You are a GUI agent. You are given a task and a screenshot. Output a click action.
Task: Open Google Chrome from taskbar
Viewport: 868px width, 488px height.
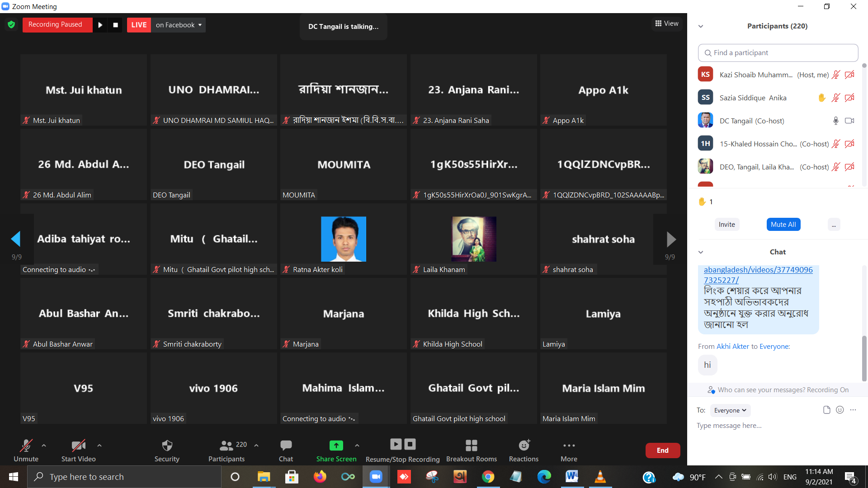488,477
